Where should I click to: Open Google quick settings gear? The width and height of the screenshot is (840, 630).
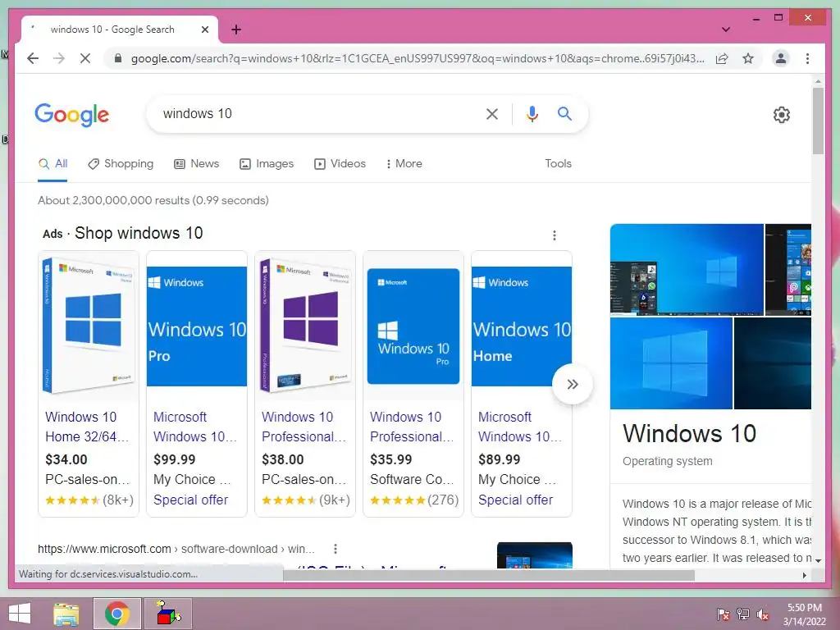point(782,115)
